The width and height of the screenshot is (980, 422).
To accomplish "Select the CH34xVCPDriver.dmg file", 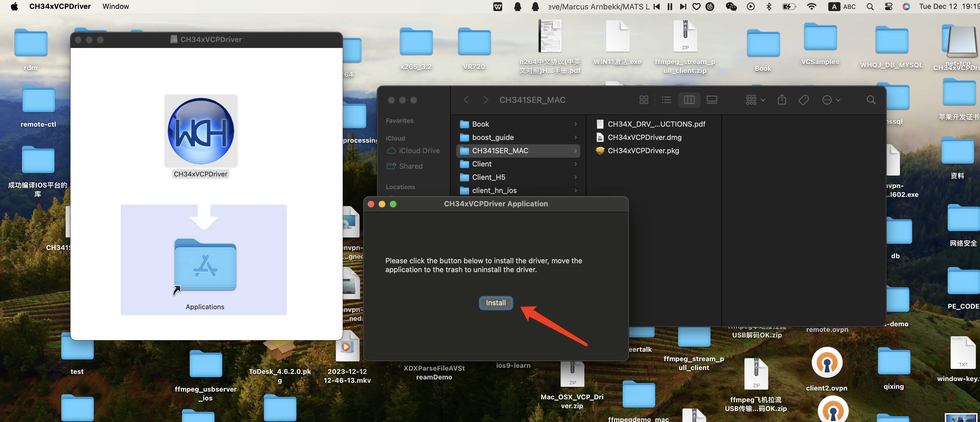I will [639, 137].
